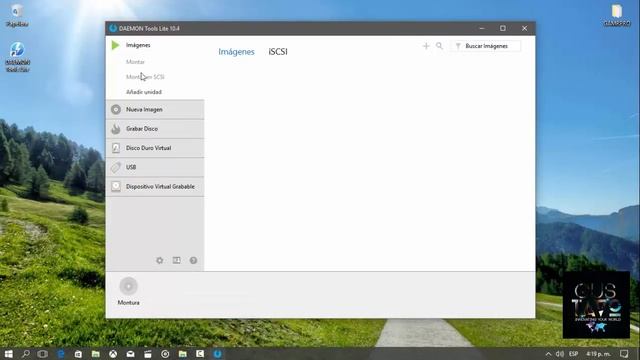Select the folder icon at desktop top right
Image resolution: width=640 pixels, height=360 pixels.
(617, 15)
